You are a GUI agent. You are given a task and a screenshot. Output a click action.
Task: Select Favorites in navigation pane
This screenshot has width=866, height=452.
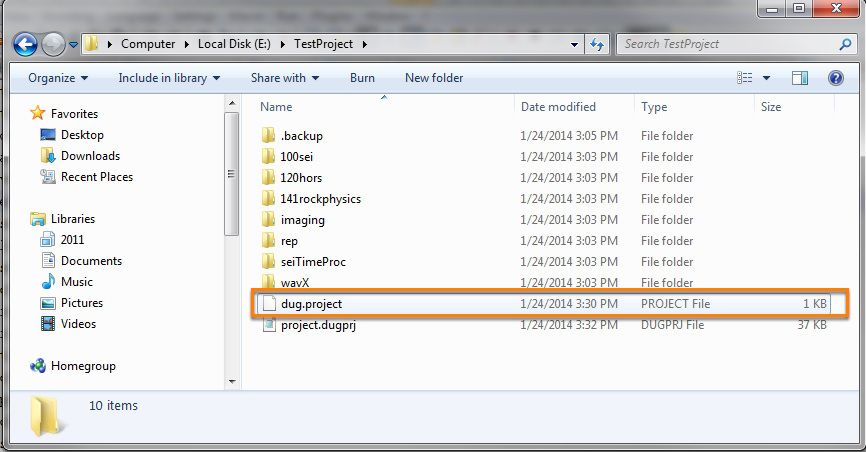coord(74,114)
